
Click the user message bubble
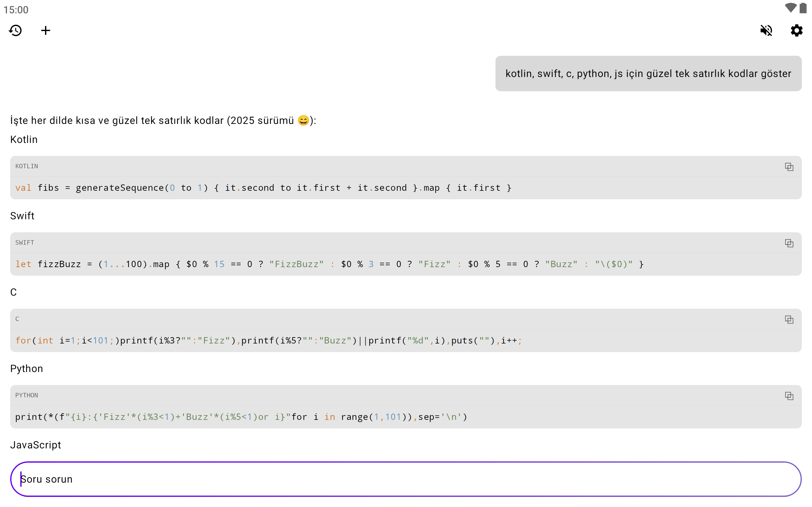pos(648,74)
